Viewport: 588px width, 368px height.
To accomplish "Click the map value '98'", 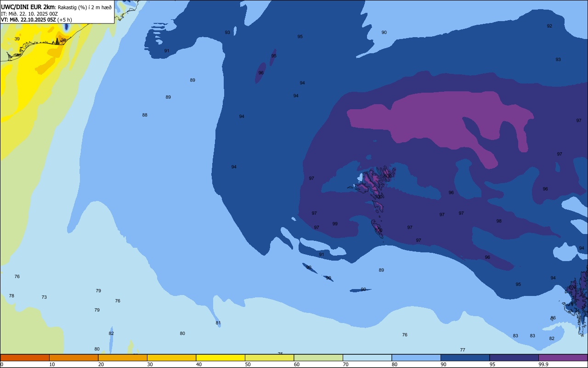I will 499,221.
